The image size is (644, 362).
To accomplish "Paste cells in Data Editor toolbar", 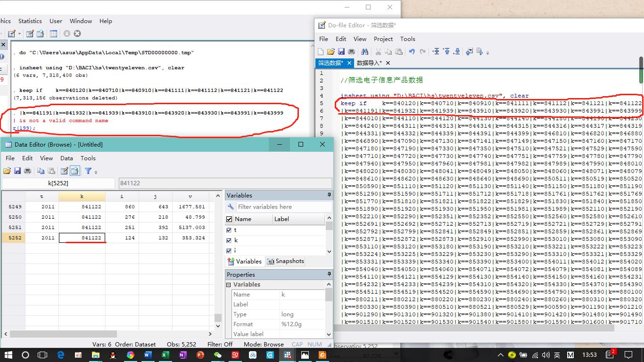I will [51, 171].
